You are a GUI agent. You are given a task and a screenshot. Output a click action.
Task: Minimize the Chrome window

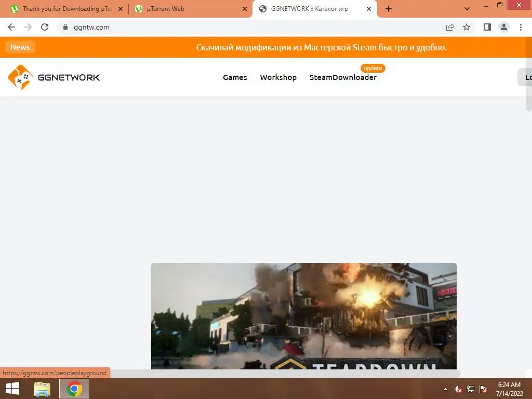tap(486, 6)
